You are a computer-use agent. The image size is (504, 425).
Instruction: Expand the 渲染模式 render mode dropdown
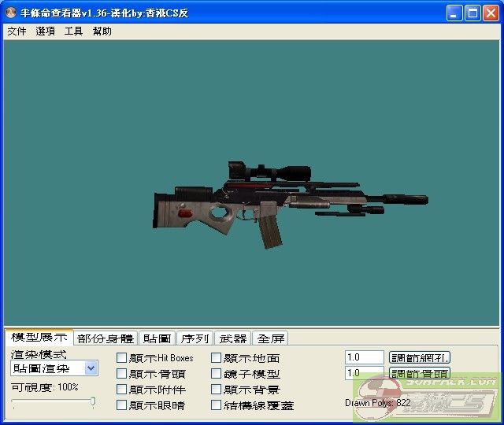tap(91, 368)
